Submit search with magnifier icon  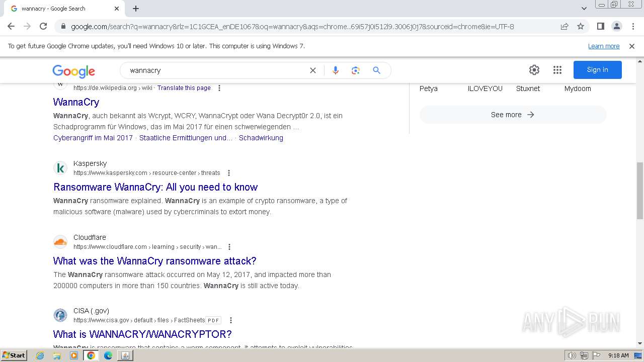tap(376, 70)
